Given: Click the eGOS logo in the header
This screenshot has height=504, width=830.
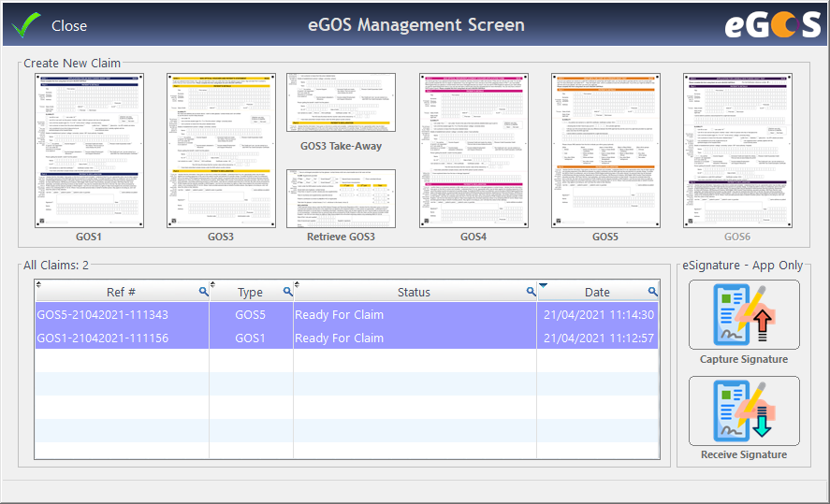Looking at the screenshot, I should coord(772,25).
